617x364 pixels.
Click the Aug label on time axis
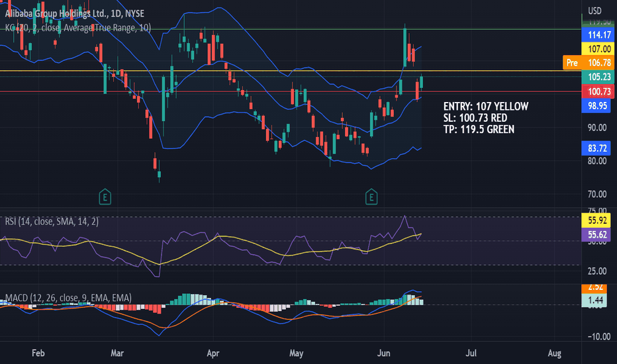(x=554, y=353)
